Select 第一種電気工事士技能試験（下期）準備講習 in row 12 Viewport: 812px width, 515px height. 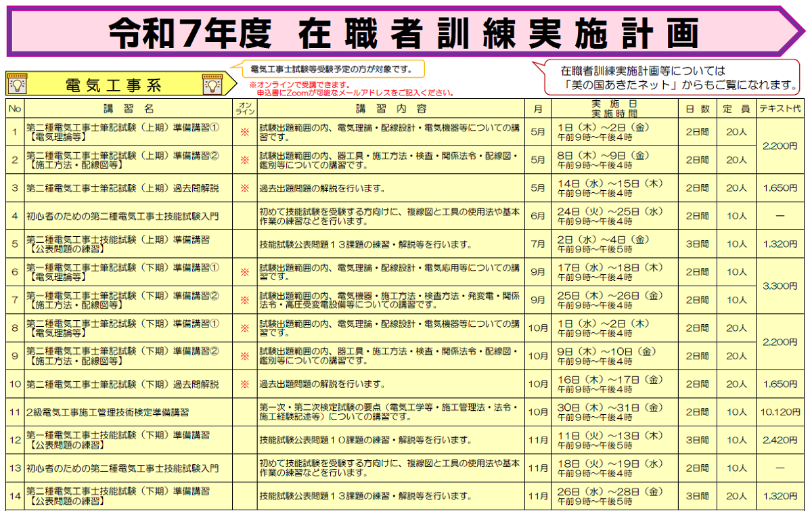[118, 434]
